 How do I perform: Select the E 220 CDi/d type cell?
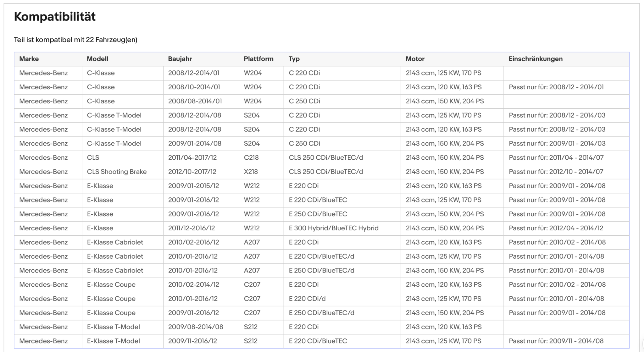307,299
